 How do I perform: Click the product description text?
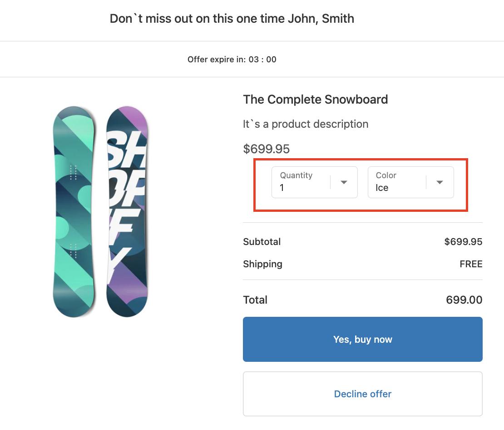(306, 124)
